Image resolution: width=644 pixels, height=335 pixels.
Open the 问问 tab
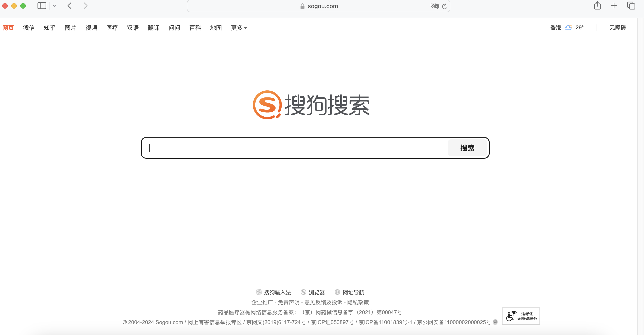point(174,28)
